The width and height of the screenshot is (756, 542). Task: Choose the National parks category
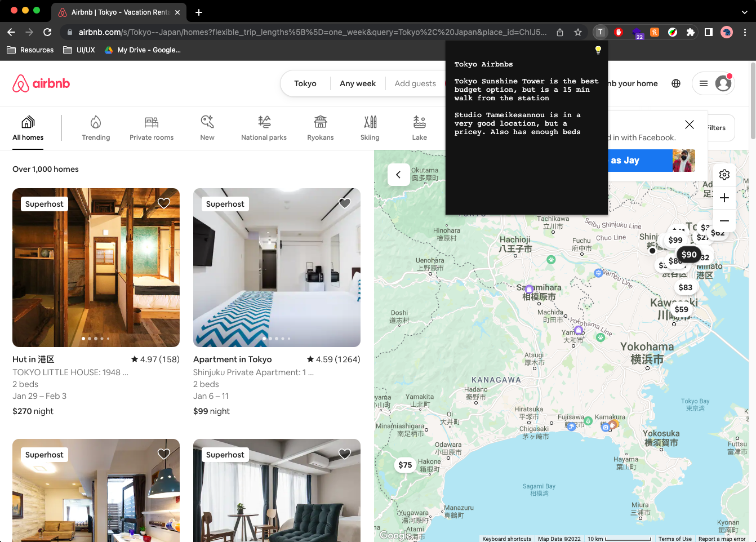tap(264, 128)
